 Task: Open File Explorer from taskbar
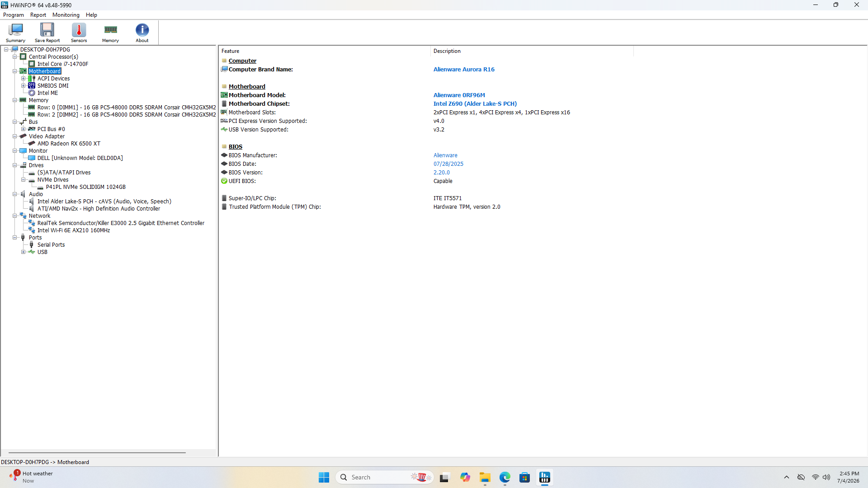[485, 477]
